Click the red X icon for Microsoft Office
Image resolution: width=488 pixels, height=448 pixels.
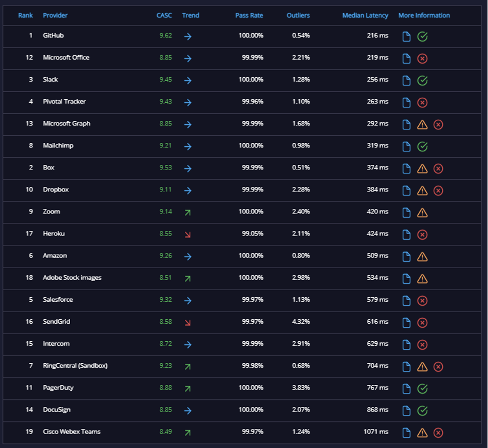pyautogui.click(x=422, y=59)
